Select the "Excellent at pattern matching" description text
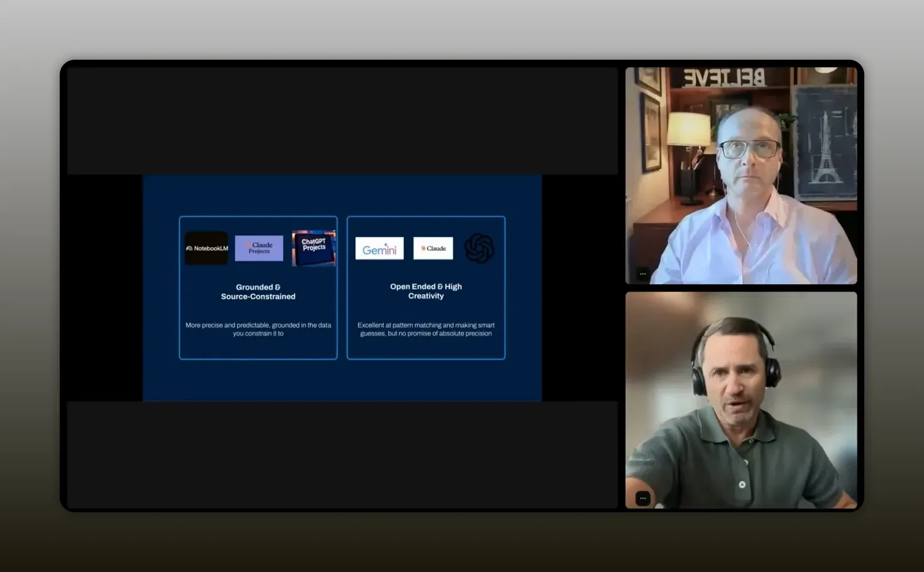The image size is (924, 572). coord(426,329)
